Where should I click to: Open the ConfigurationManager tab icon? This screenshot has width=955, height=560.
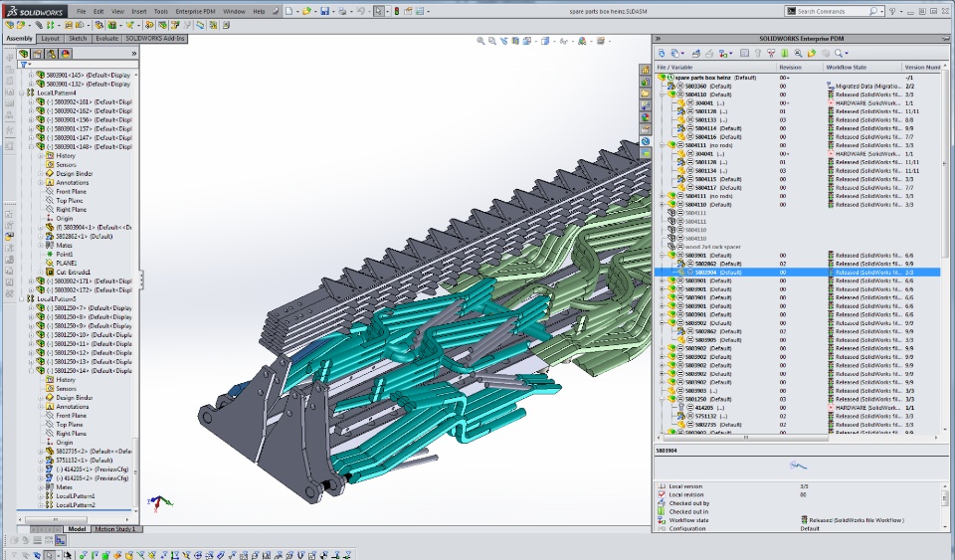tap(52, 54)
